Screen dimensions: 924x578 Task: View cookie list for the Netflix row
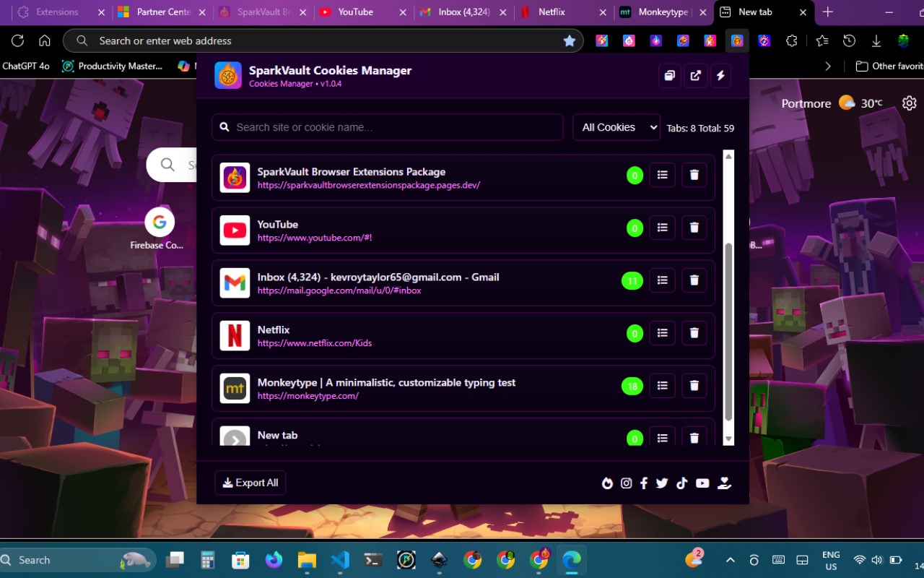(x=663, y=333)
